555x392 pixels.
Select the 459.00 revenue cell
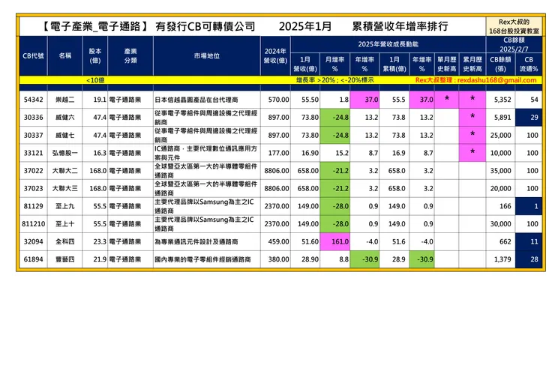pos(275,241)
